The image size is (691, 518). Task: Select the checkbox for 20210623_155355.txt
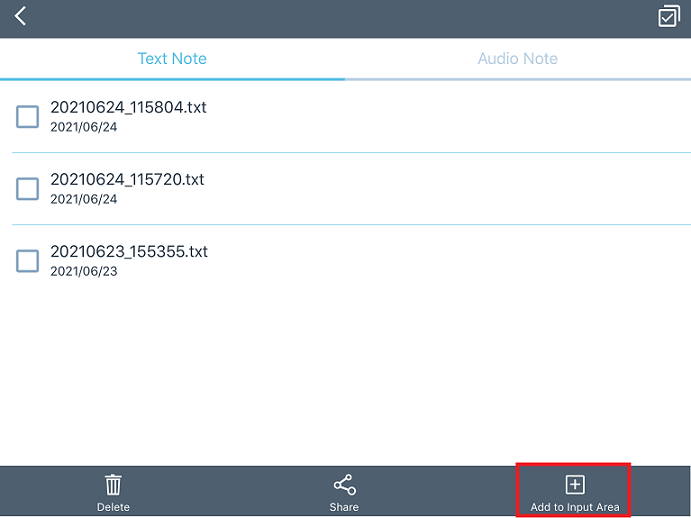pyautogui.click(x=28, y=260)
